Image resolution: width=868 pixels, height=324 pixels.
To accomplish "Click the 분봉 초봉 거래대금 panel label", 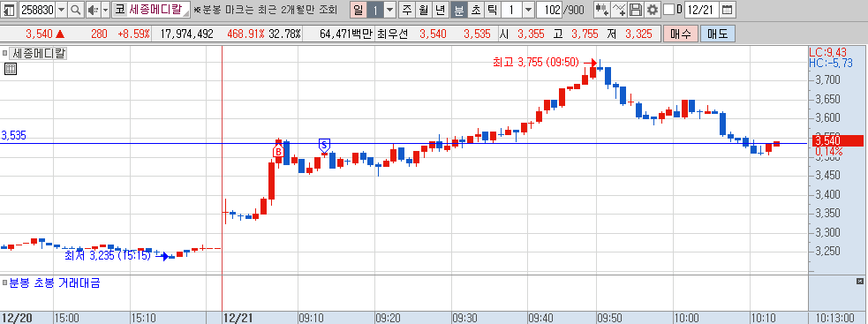I will (54, 283).
